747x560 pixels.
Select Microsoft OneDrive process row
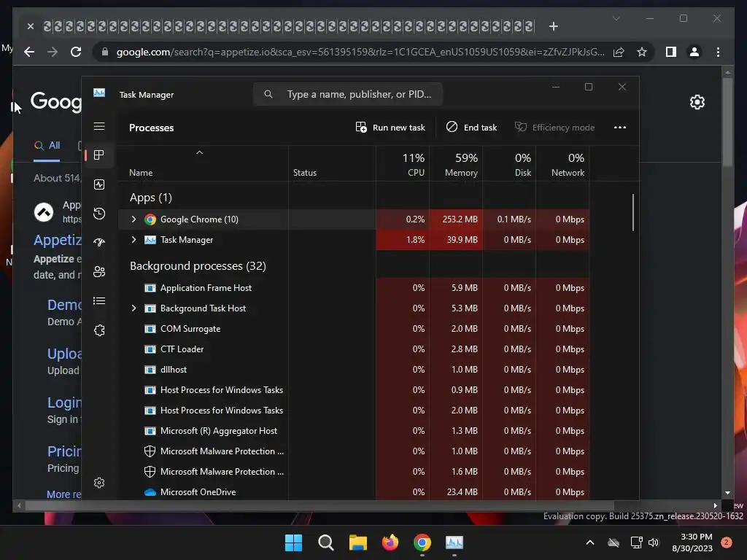(x=354, y=492)
